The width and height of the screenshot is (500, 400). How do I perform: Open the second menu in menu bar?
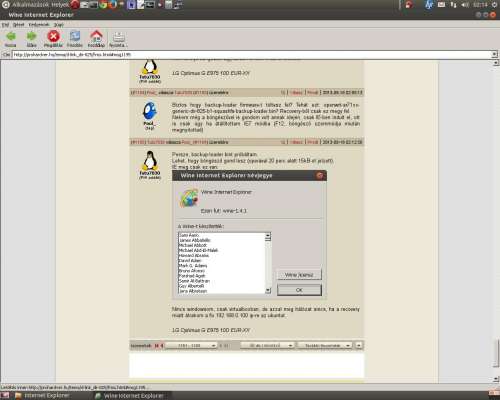18,25
